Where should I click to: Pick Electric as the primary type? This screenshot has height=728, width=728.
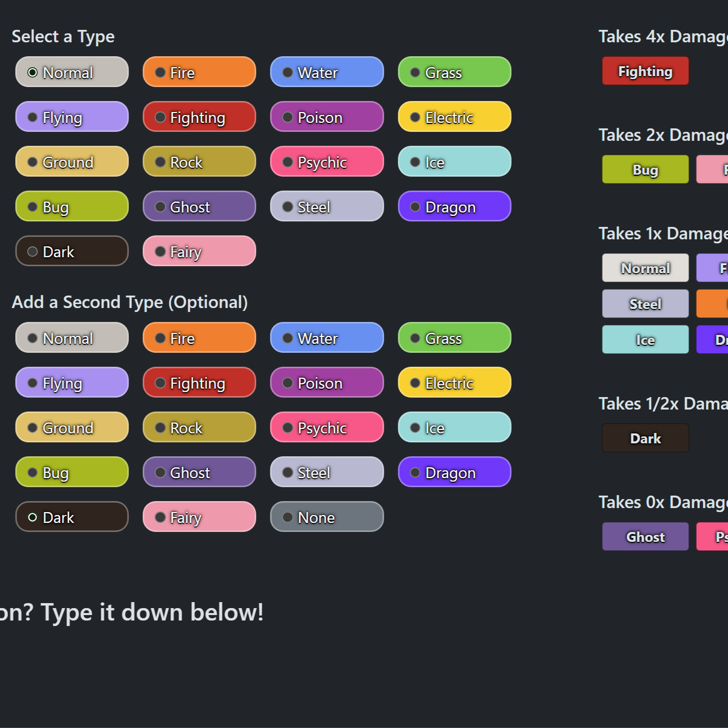pyautogui.click(x=454, y=117)
